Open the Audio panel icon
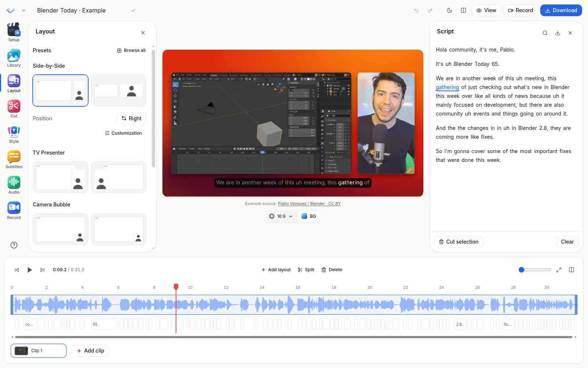 (x=14, y=185)
